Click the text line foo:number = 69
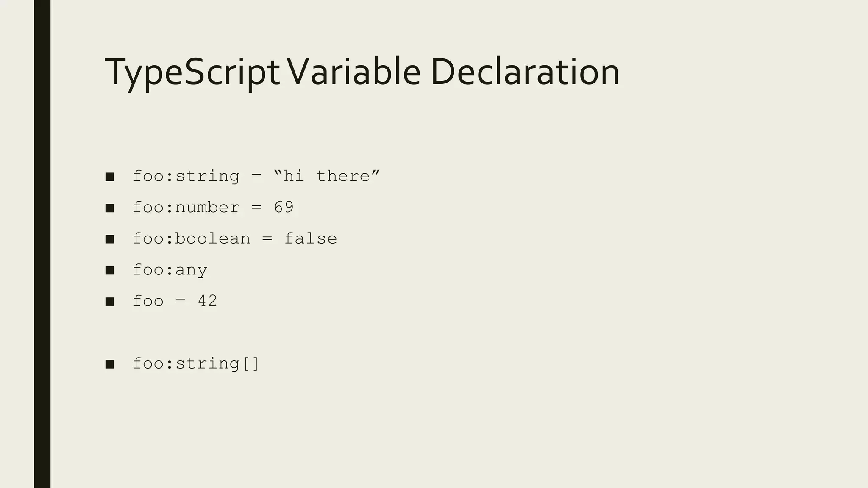This screenshot has width=868, height=488. click(213, 207)
